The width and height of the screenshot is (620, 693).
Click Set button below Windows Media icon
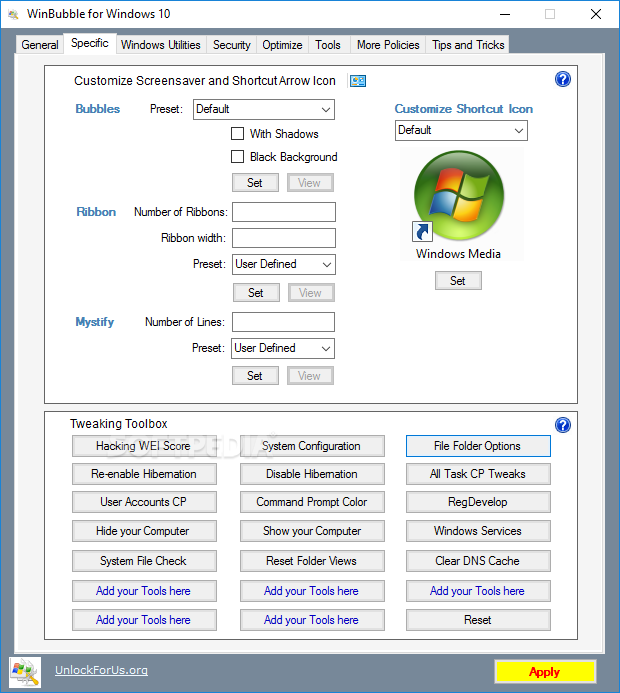tap(458, 281)
